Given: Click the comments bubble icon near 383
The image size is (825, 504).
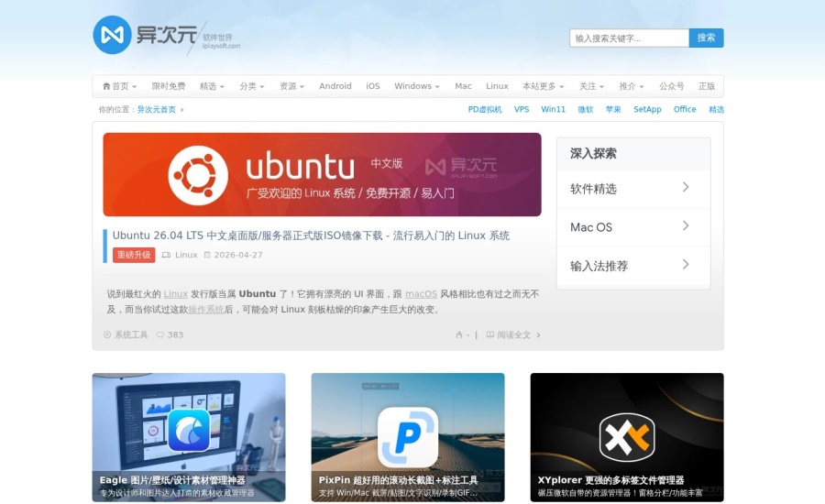Looking at the screenshot, I should pyautogui.click(x=160, y=334).
